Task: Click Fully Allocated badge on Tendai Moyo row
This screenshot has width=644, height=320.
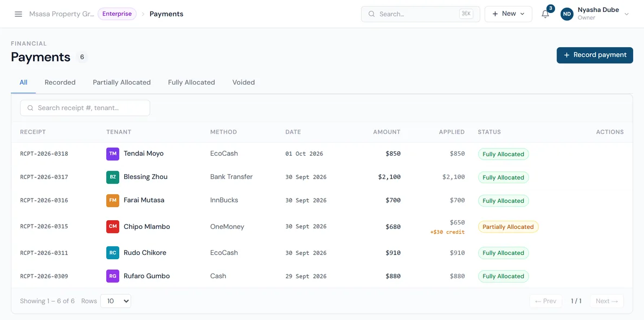Action: [x=503, y=154]
